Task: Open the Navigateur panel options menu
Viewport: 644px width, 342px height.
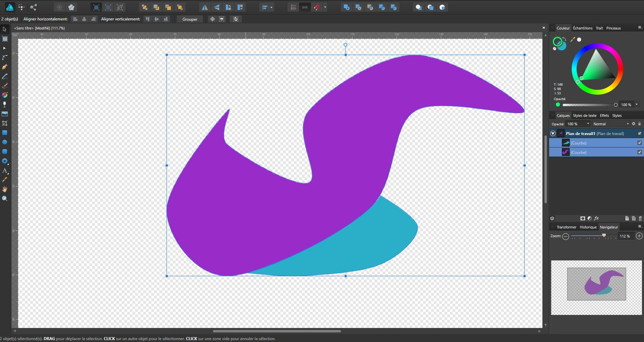Action: tap(640, 227)
